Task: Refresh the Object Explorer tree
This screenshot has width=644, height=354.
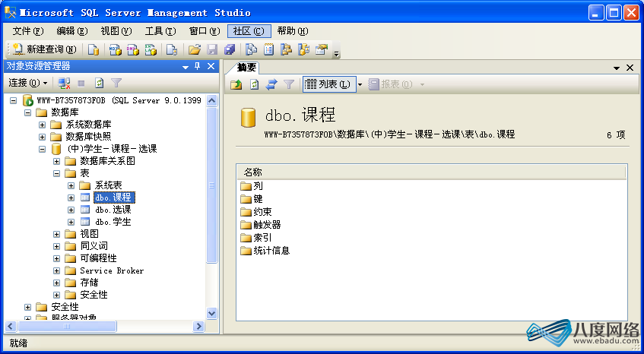Action: [x=99, y=84]
